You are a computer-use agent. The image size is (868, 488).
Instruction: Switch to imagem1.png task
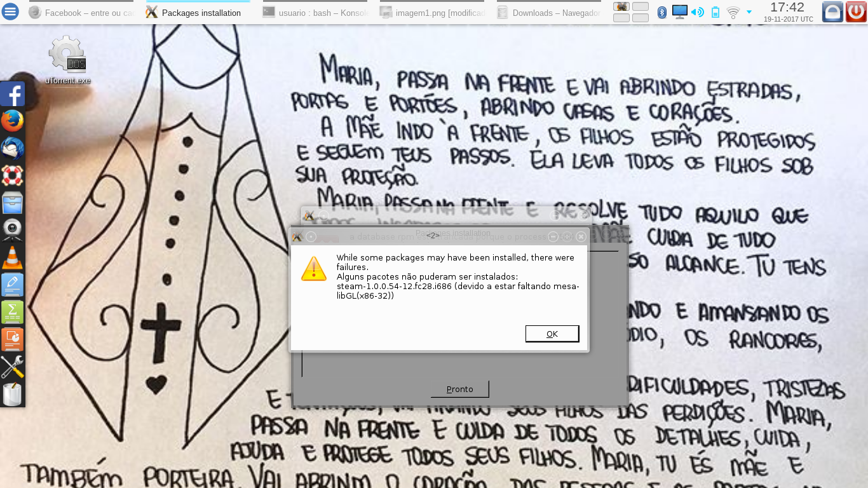(x=432, y=12)
